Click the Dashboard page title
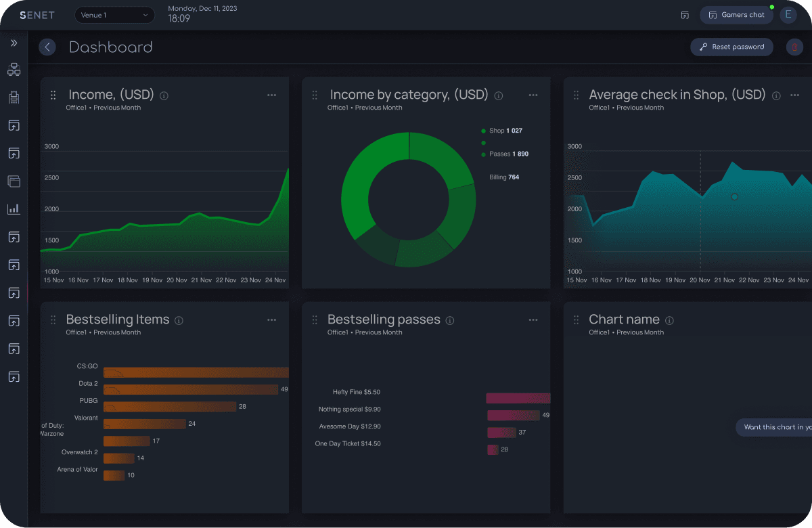This screenshot has width=812, height=528. point(111,47)
